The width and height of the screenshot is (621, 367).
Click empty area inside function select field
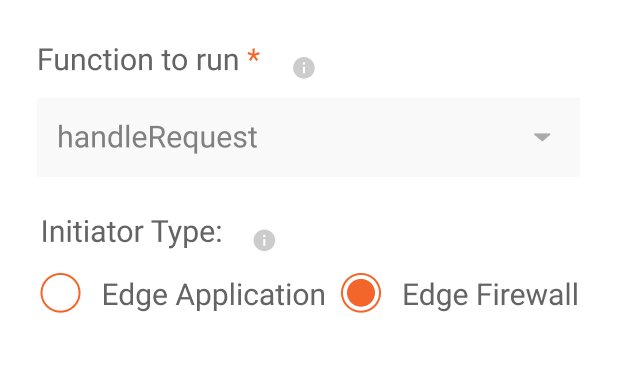click(x=396, y=137)
